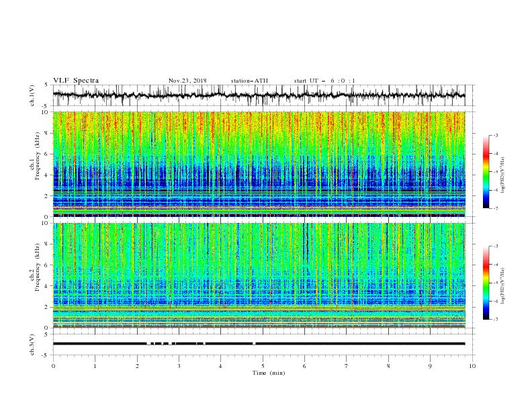Select the date text 'Nov.23, 2018'
Viewport: 532px width, 411px height.
click(x=187, y=81)
